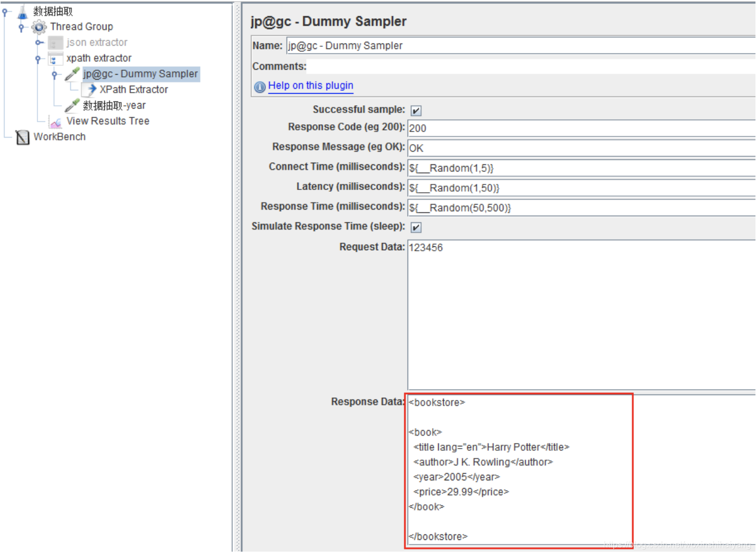Viewport: 756px width, 555px height.
Task: Click the flask icon of the 数据抽取 test plan
Action: 22,12
